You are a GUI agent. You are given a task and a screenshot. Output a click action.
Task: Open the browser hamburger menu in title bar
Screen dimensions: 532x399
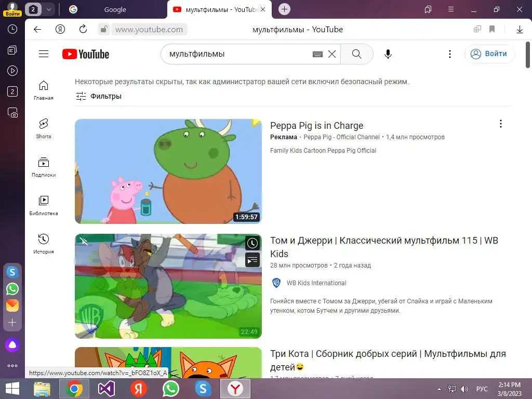(x=451, y=9)
